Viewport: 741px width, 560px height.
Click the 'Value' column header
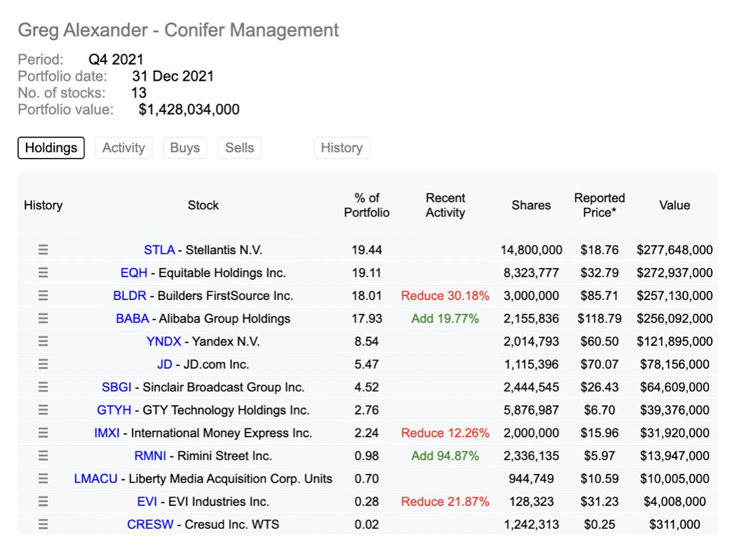[x=674, y=205]
